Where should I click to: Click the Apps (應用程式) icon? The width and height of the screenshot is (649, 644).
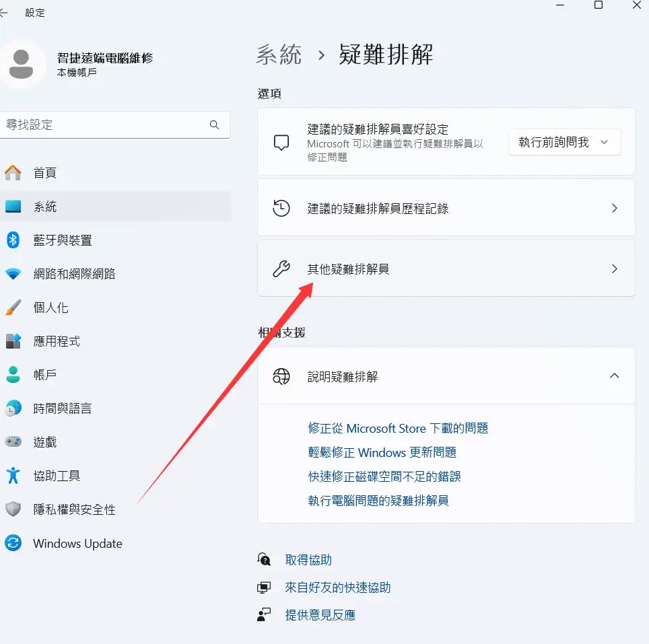13,341
